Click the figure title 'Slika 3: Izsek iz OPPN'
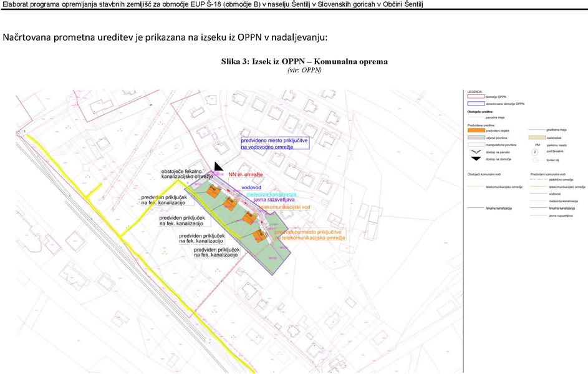This screenshot has height=374, width=588. coord(304,61)
